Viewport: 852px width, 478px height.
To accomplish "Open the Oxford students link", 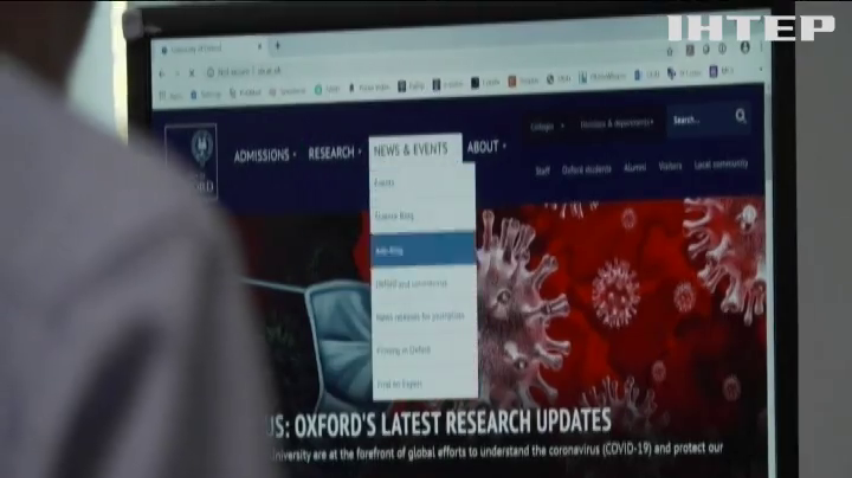I will 586,169.
